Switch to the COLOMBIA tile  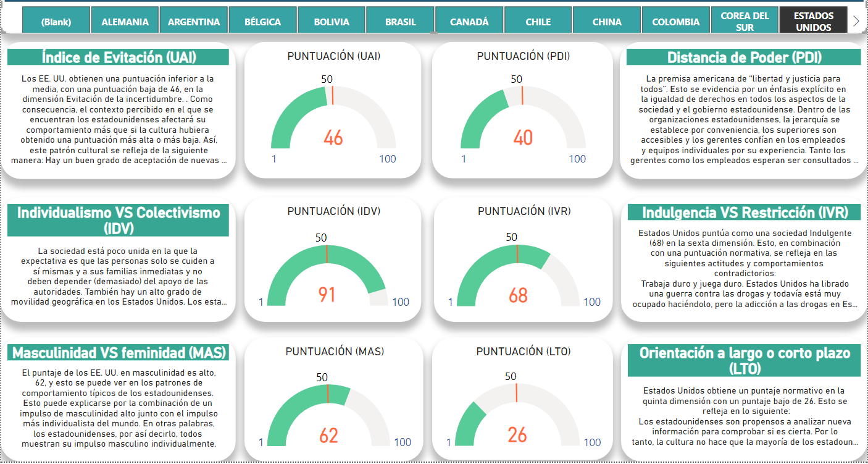[676, 21]
